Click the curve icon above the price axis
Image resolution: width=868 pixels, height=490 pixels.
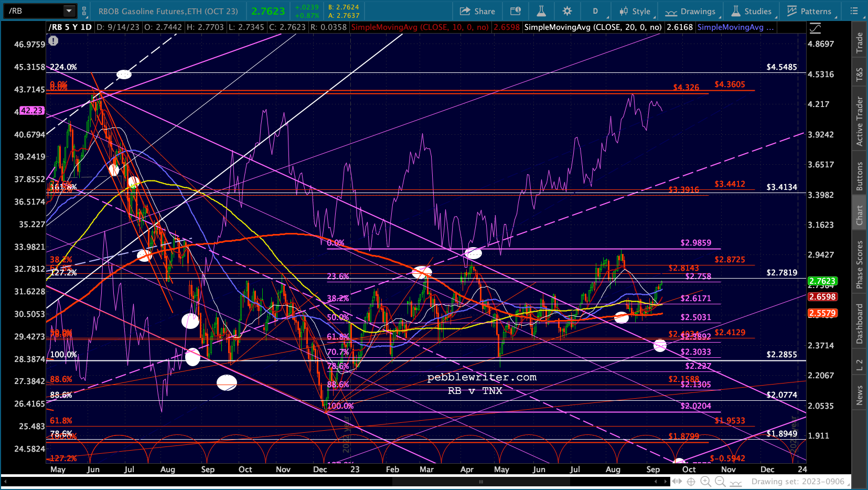(x=815, y=28)
